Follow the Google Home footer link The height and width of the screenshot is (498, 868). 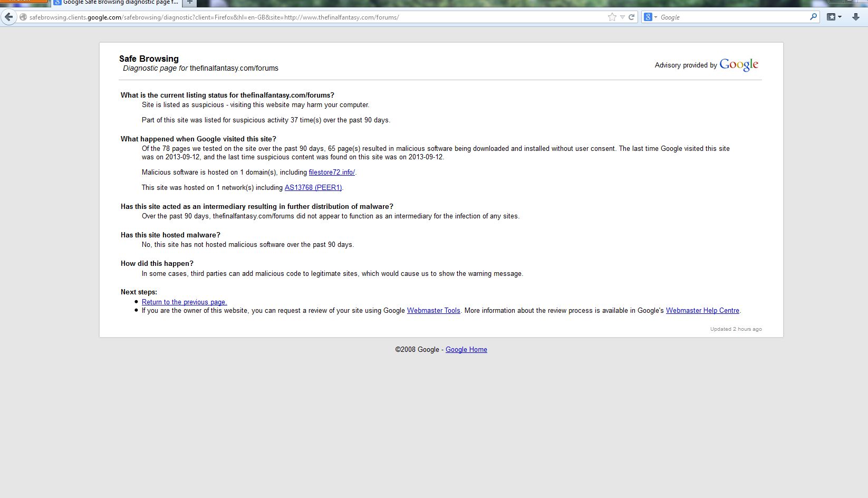(x=466, y=350)
